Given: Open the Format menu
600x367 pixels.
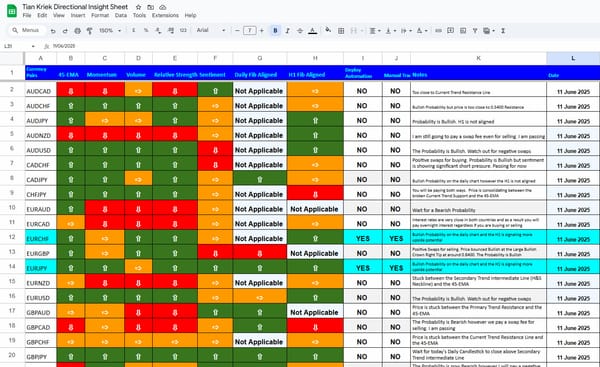Looking at the screenshot, I should tap(100, 15).
